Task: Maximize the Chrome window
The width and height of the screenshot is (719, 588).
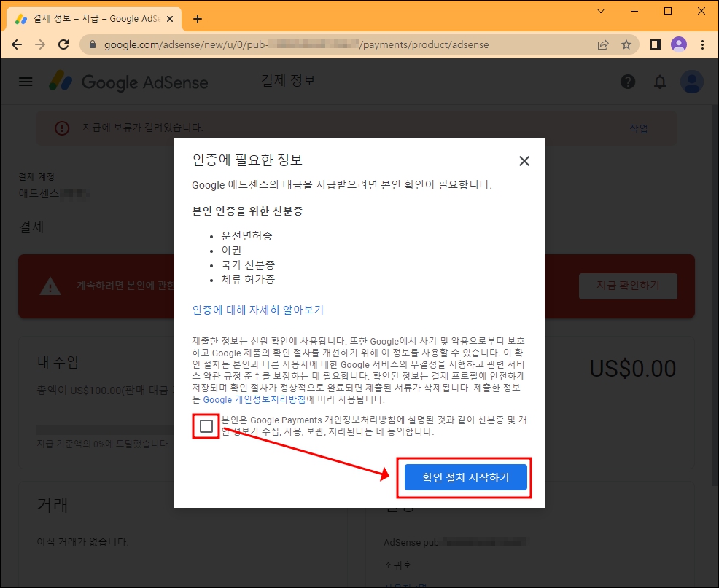Action: (x=668, y=11)
